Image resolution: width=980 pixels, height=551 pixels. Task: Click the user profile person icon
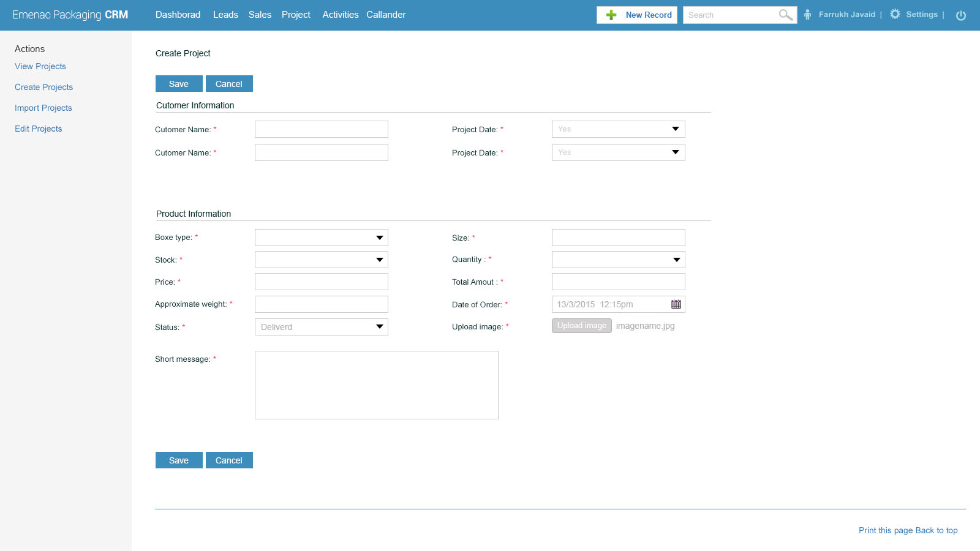pyautogui.click(x=808, y=15)
